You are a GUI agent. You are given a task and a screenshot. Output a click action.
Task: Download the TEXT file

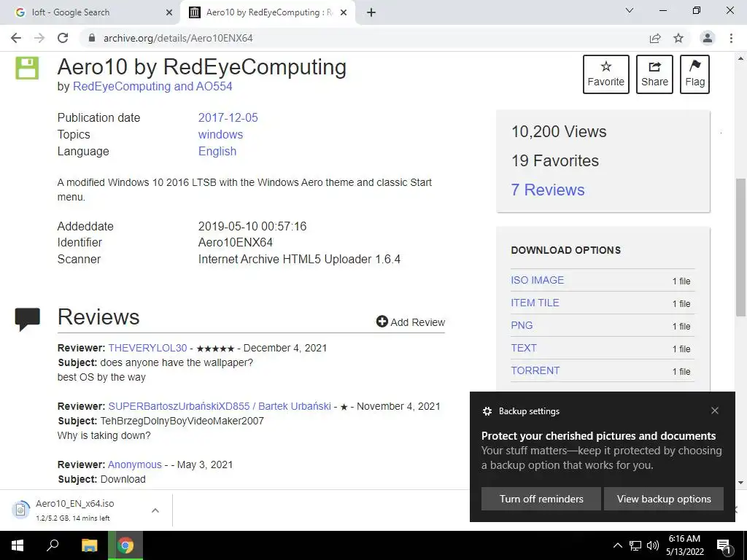click(524, 348)
